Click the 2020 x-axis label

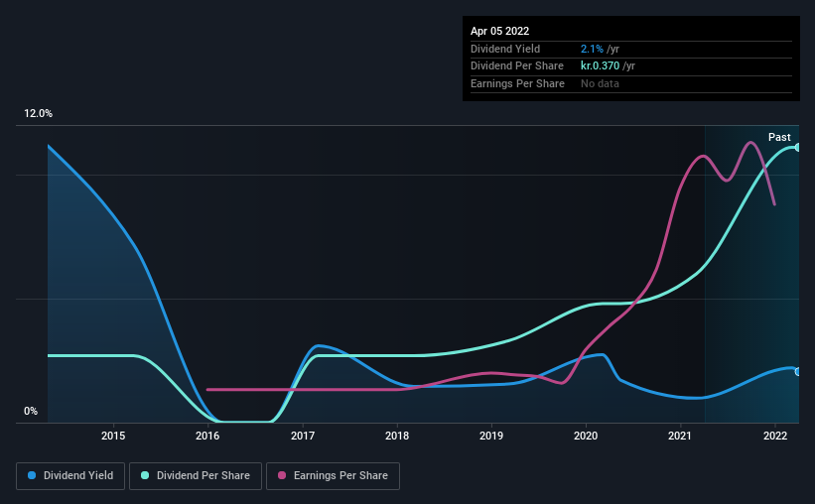(586, 436)
